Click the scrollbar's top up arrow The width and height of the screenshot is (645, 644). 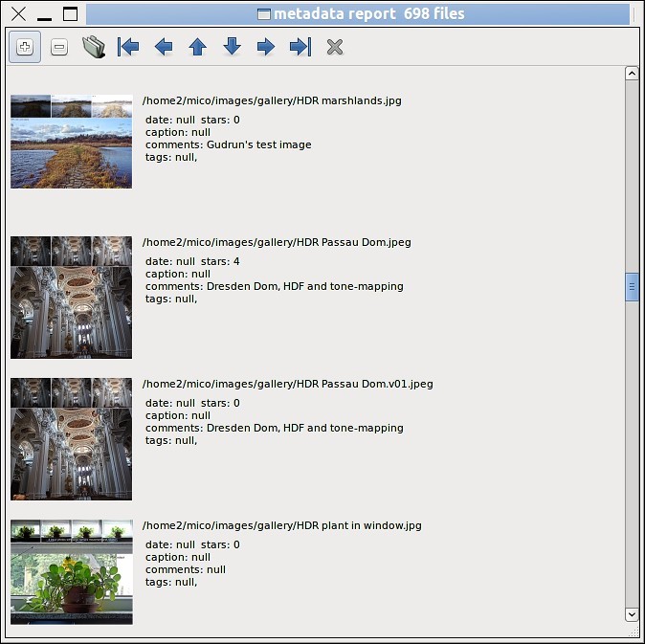pyautogui.click(x=632, y=73)
